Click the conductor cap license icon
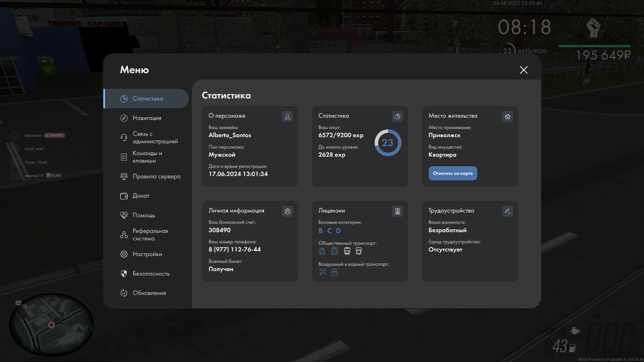This screenshot has height=362, width=644. point(359,251)
